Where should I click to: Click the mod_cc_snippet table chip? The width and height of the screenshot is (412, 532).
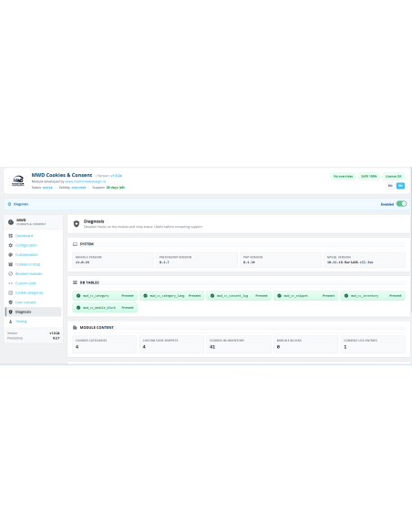(x=305, y=295)
